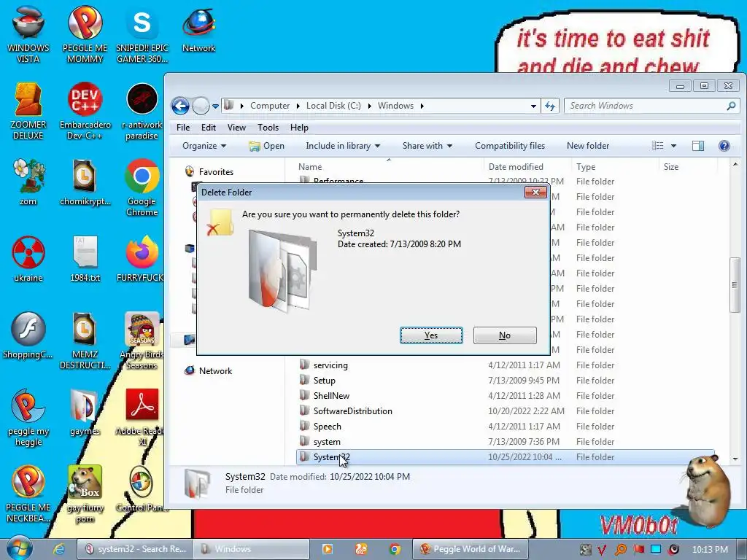Screen dimensions: 747x560
Task: Cancel deletion with the No button
Action: click(505, 335)
